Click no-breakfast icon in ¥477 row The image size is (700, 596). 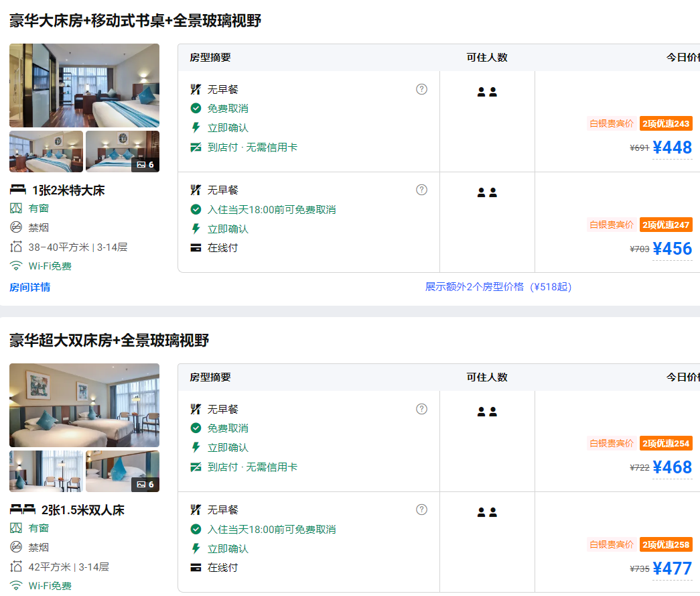tap(196, 510)
